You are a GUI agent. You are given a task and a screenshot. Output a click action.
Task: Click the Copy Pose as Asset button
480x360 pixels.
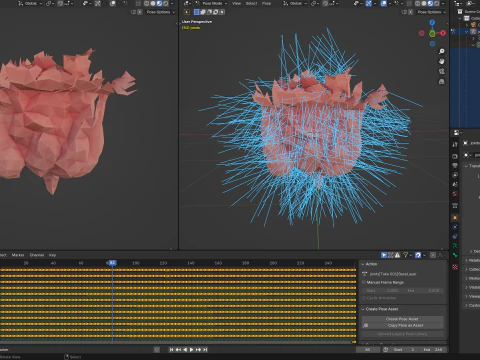[403, 325]
